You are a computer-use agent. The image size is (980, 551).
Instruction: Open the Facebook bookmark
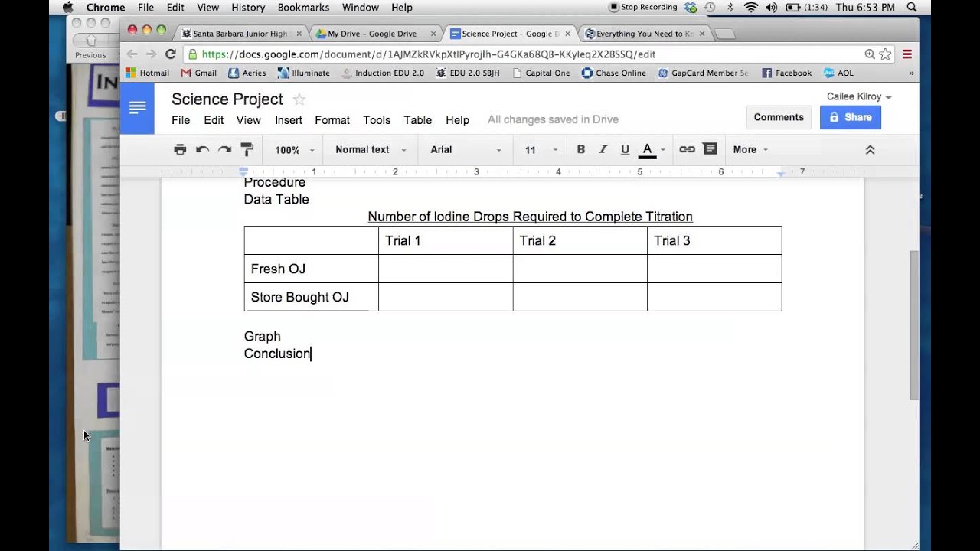click(x=786, y=73)
